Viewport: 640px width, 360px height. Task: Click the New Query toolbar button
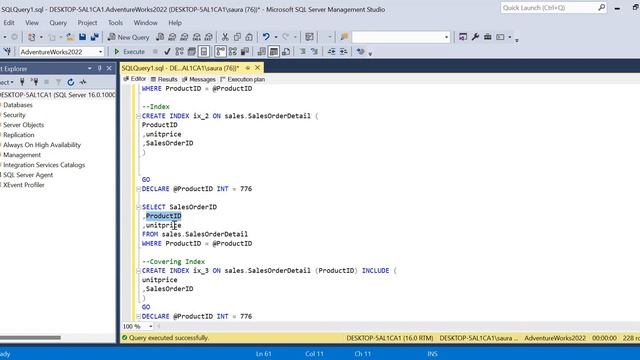(x=129, y=37)
